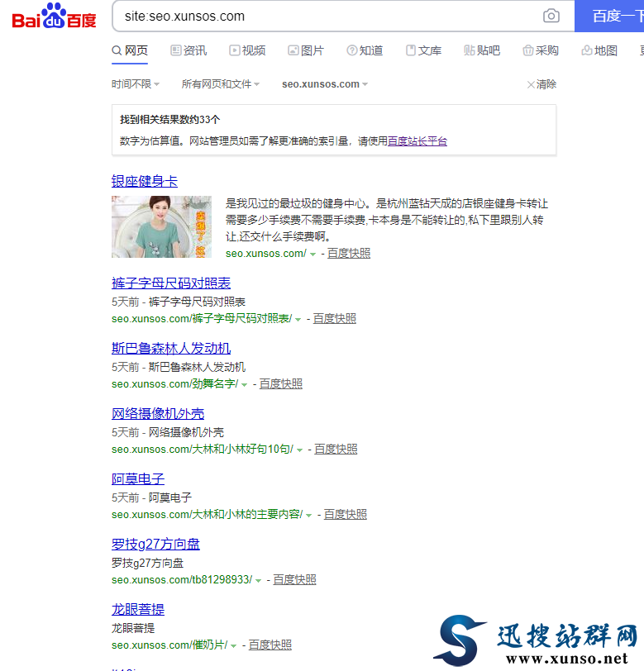Click the URL seo.xunsos.com/裤子字母尺码对照表/
This screenshot has width=644, height=671.
coord(202,318)
